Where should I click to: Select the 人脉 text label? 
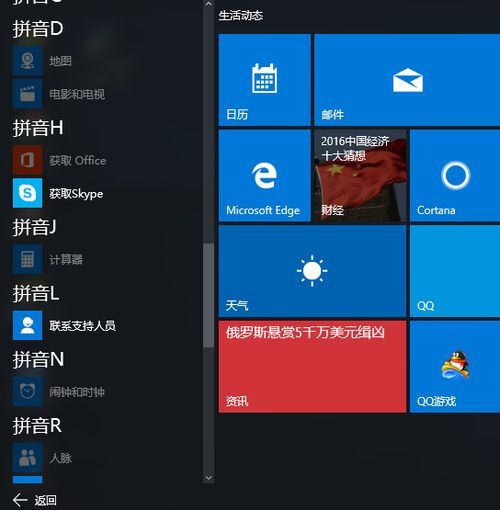[60, 458]
